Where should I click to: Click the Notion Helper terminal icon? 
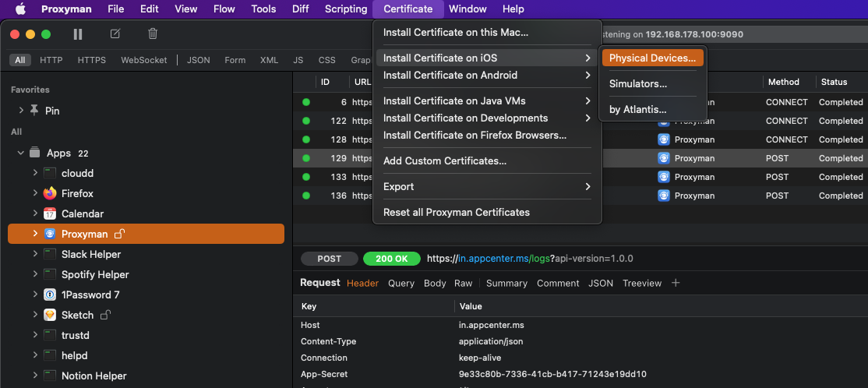[x=50, y=376]
